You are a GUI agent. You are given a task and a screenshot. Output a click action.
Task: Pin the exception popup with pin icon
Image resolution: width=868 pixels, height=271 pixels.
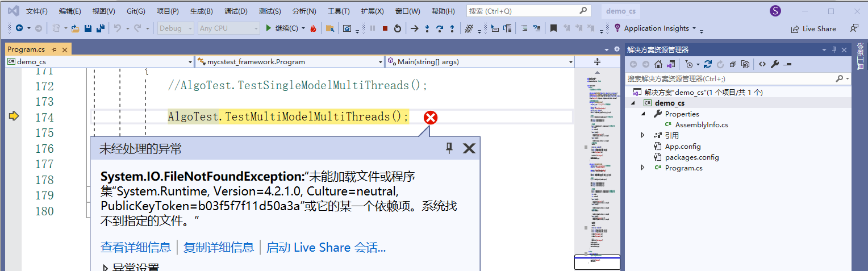point(449,148)
